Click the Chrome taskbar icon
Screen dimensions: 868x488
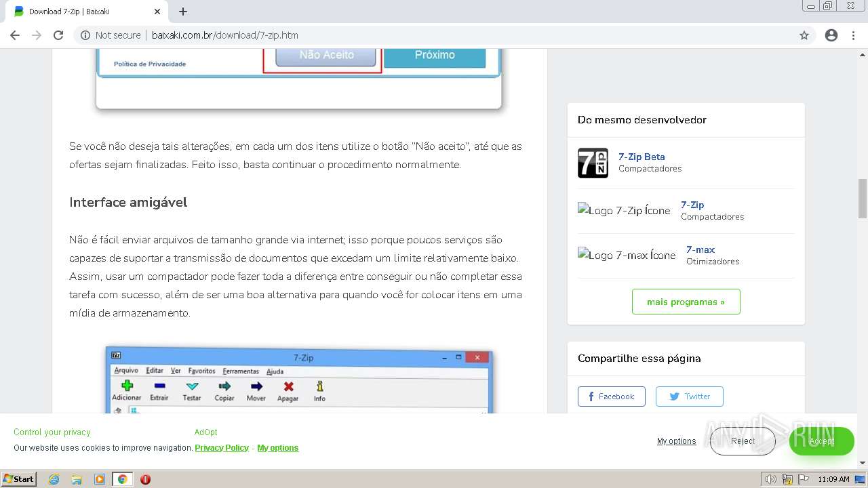[122, 479]
